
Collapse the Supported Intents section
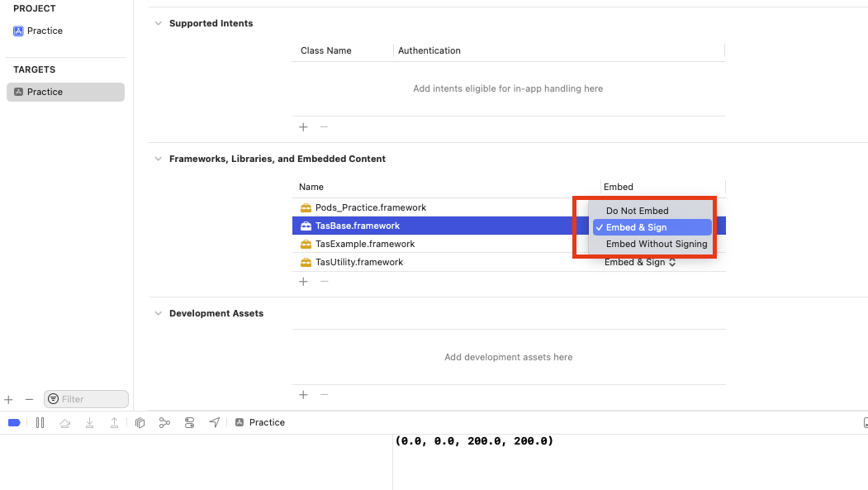click(159, 23)
